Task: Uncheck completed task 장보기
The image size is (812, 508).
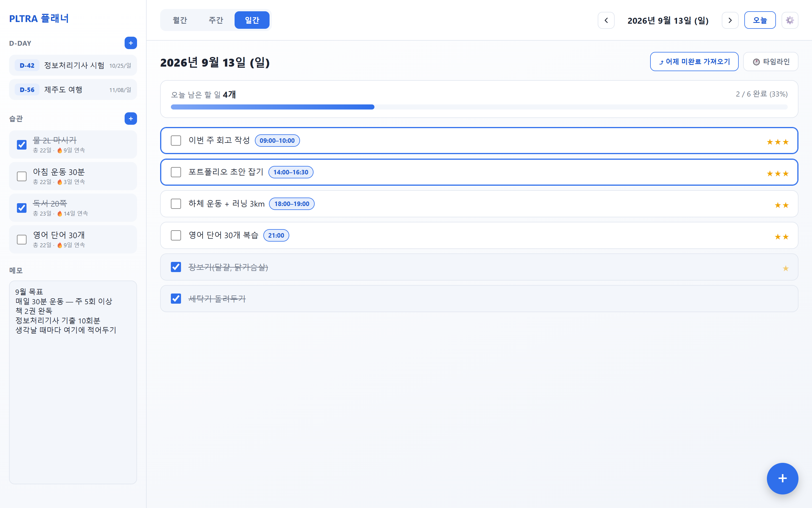Action: pyautogui.click(x=176, y=267)
